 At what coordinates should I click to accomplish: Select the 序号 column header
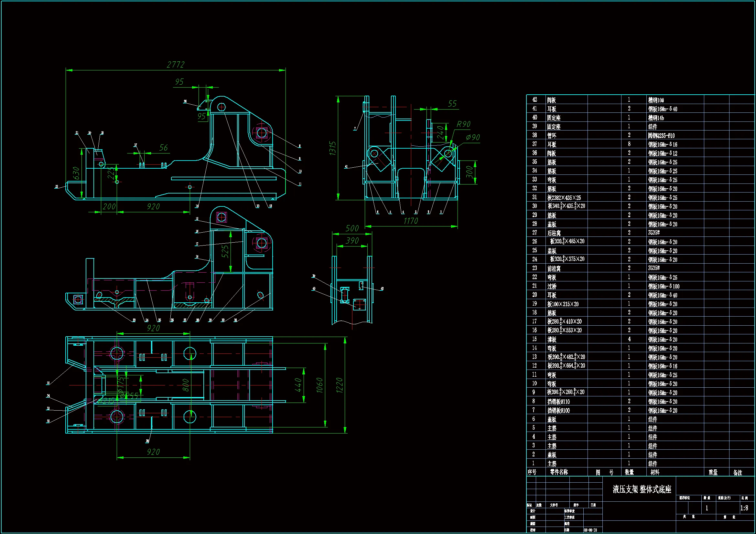(x=532, y=472)
